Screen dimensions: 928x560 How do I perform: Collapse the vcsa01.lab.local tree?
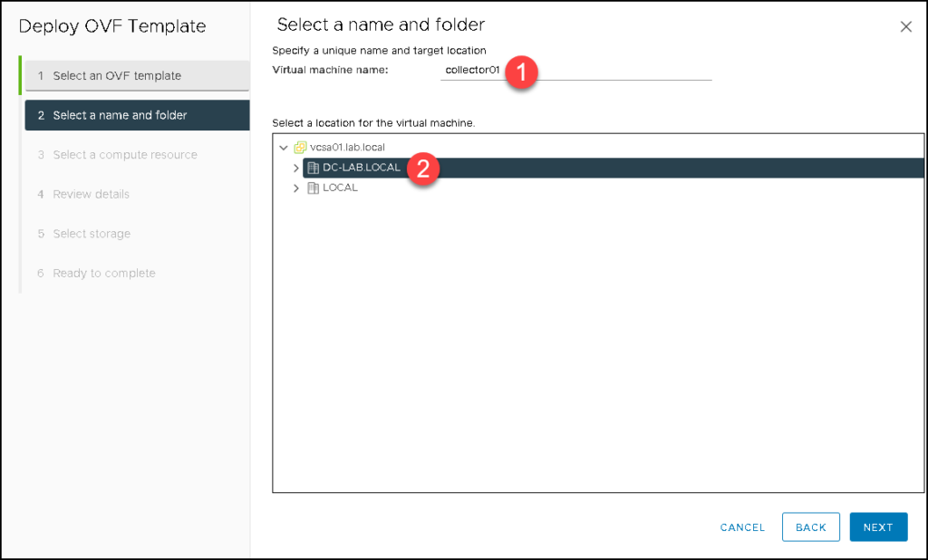(283, 146)
